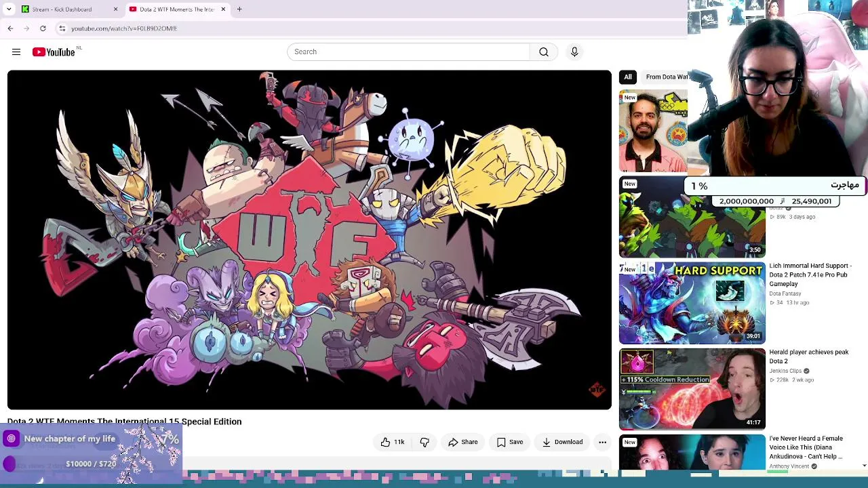Open more actions three-dot menu
The height and width of the screenshot is (488, 868).
[x=602, y=442]
